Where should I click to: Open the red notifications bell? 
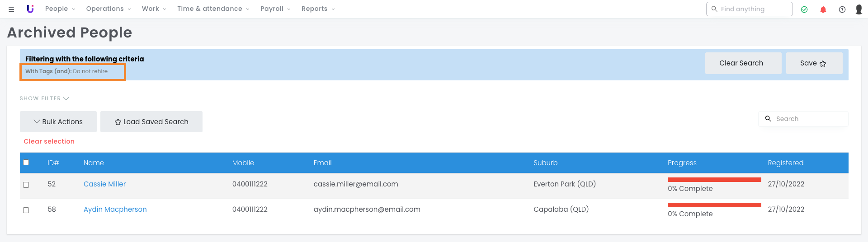(x=823, y=9)
